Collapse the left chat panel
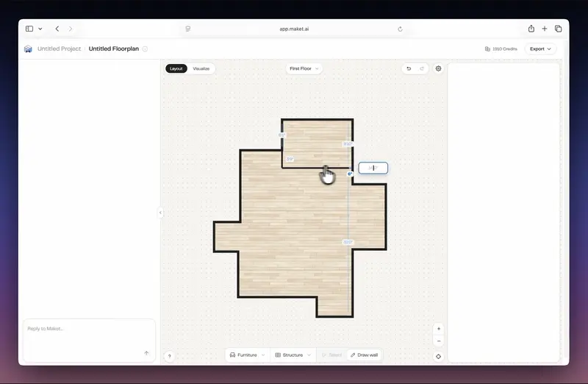 click(160, 213)
